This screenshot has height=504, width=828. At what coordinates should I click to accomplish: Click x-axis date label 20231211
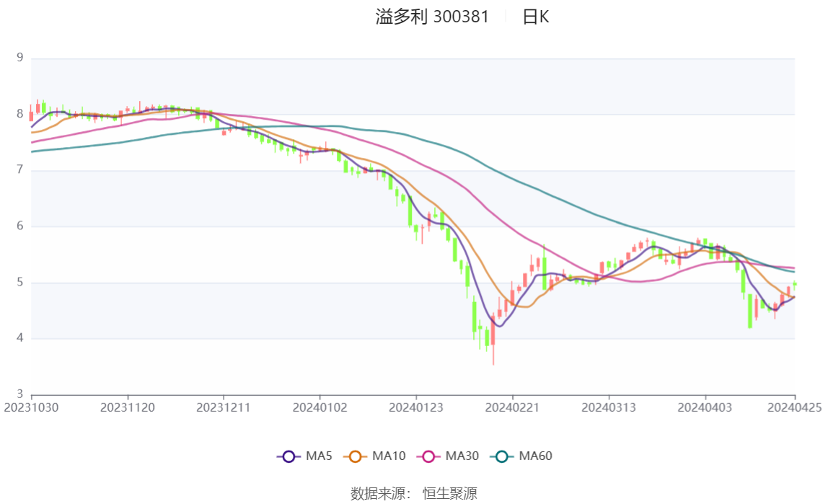click(224, 407)
